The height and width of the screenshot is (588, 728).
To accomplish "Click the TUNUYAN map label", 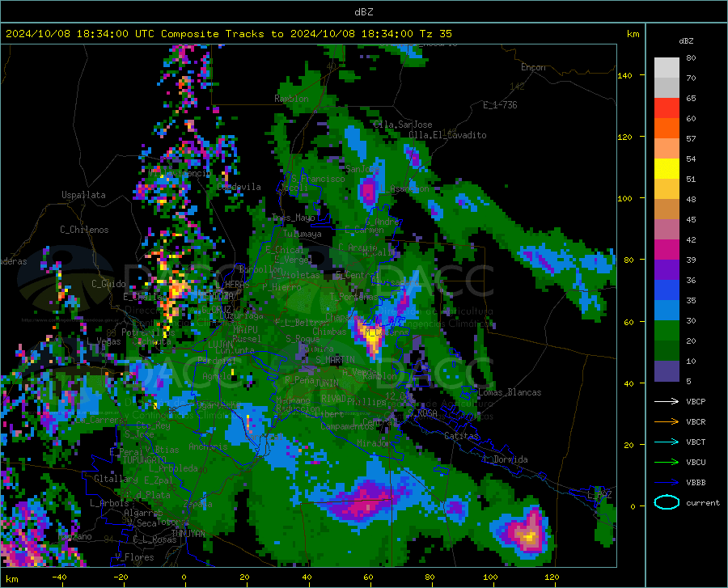I will coord(188,534).
